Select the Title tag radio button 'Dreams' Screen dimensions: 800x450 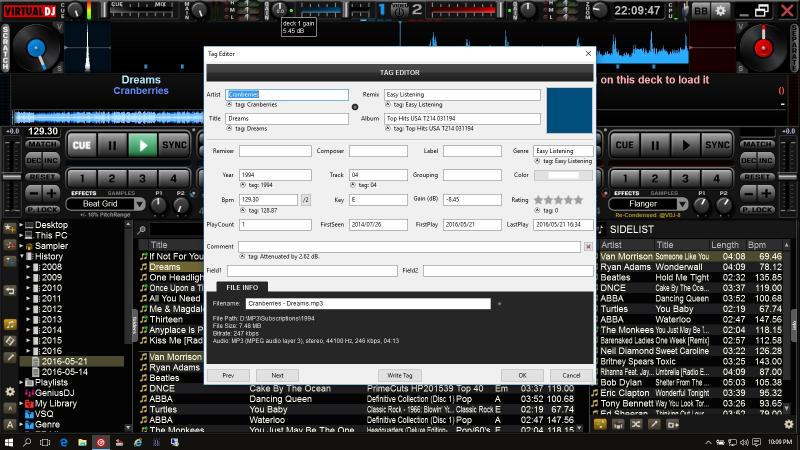tap(229, 129)
